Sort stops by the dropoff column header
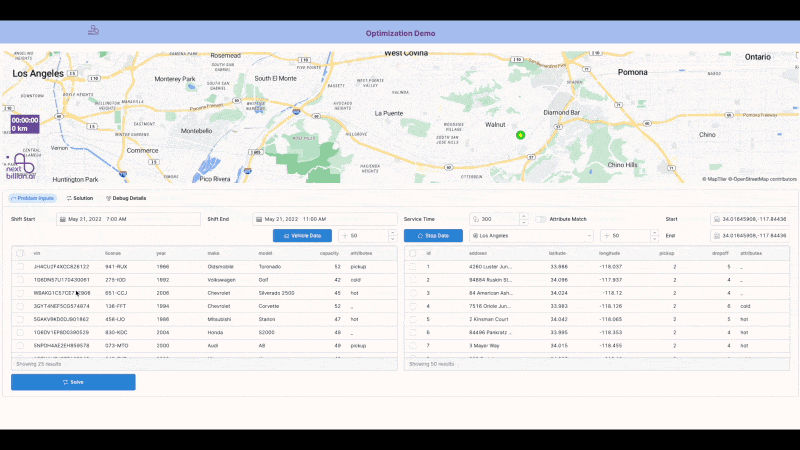Screen dimensions: 800x450 coord(720,253)
